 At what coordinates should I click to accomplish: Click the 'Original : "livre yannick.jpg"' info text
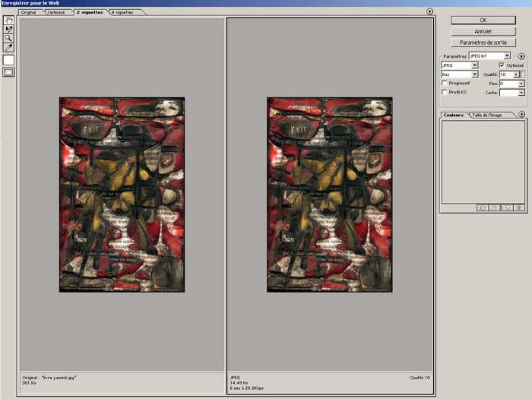[x=49, y=377]
